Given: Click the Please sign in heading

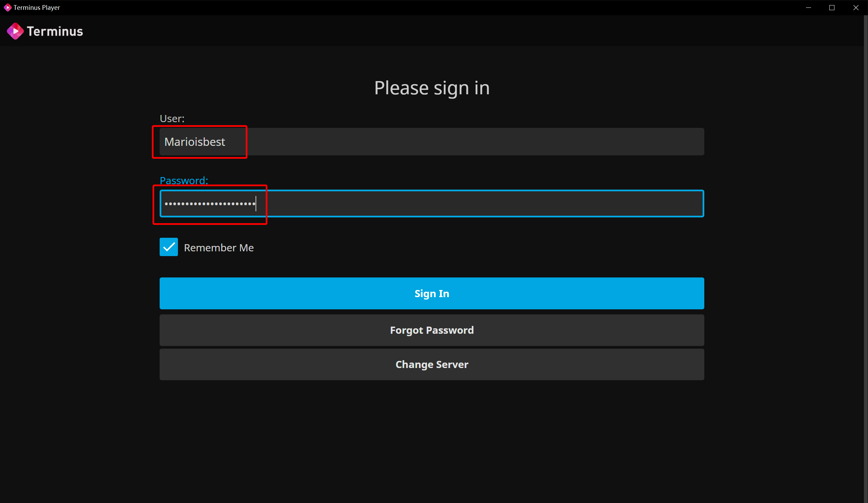Looking at the screenshot, I should pyautogui.click(x=431, y=88).
